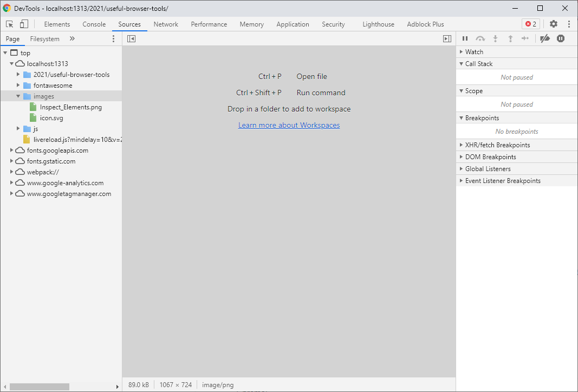Click the step into function icon
Image resolution: width=578 pixels, height=392 pixels.
click(x=496, y=38)
